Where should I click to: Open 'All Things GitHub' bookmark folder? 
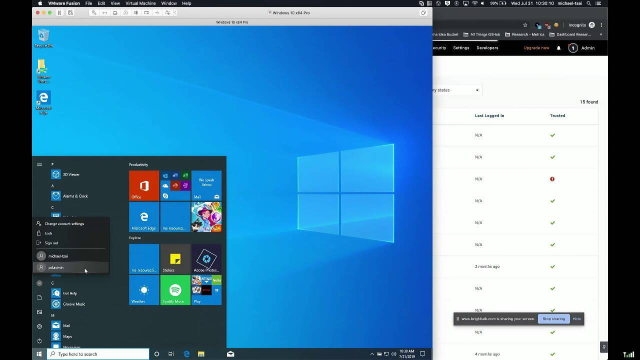pos(482,35)
